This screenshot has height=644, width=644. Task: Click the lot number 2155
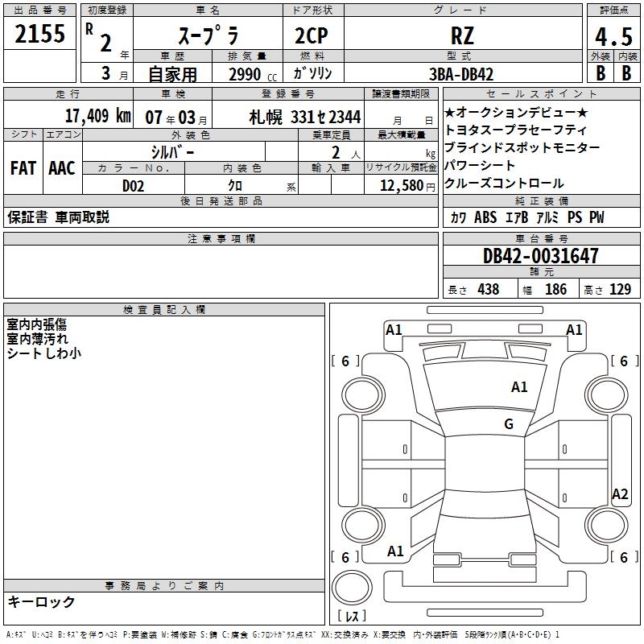39,34
